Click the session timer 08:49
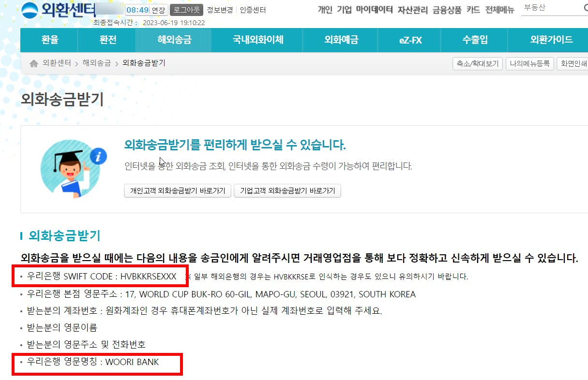Image resolution: width=588 pixels, height=380 pixels. click(137, 10)
